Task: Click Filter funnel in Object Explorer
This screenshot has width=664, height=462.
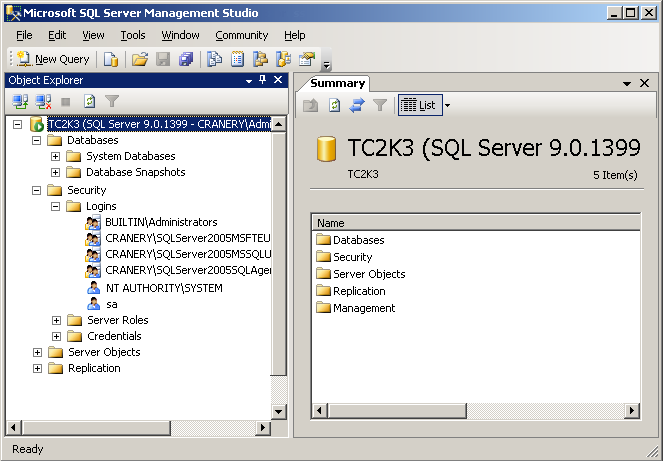Action: click(x=112, y=102)
